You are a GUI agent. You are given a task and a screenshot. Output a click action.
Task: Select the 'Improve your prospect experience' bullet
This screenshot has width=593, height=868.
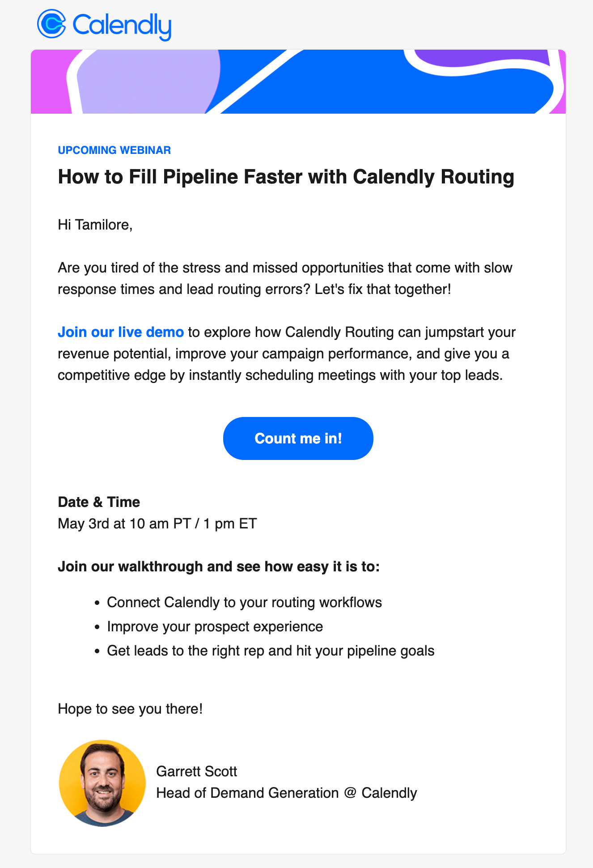(215, 626)
